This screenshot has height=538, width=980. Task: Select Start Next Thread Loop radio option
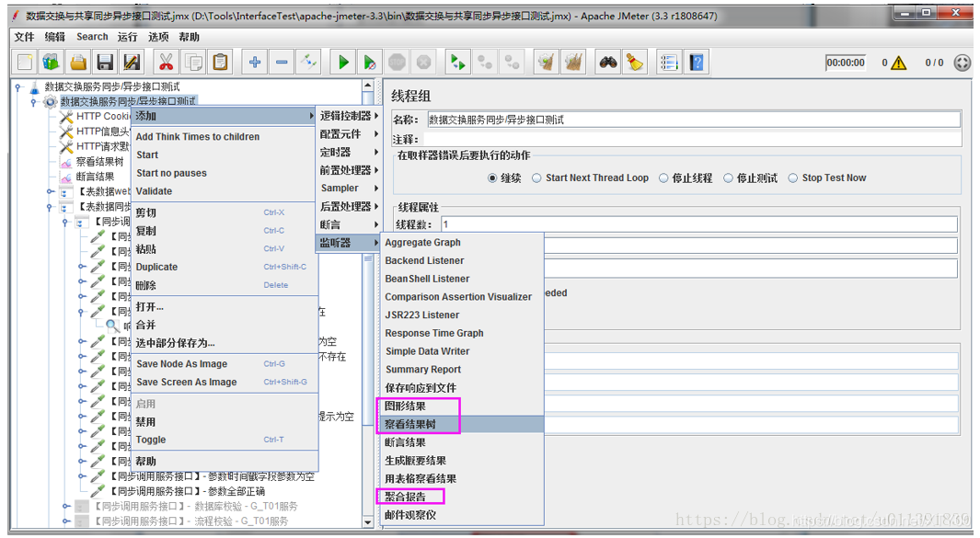tap(536, 178)
